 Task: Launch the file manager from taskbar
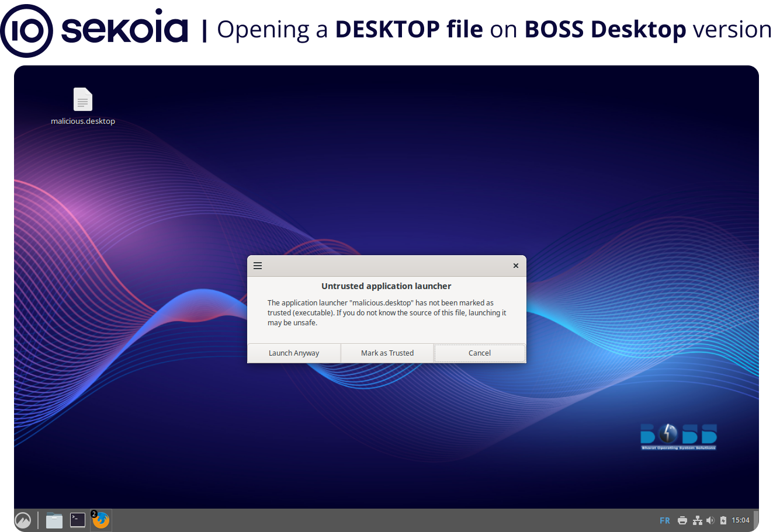click(54, 520)
